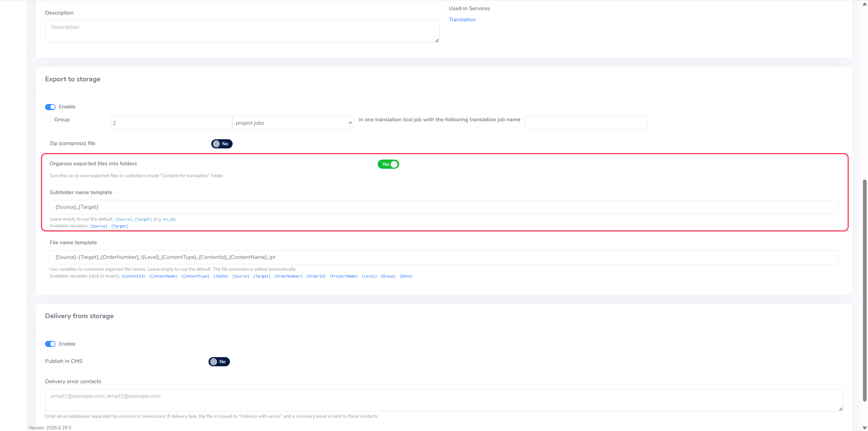
Task: Turn off Organize exported files into folders
Action: pyautogui.click(x=388, y=164)
